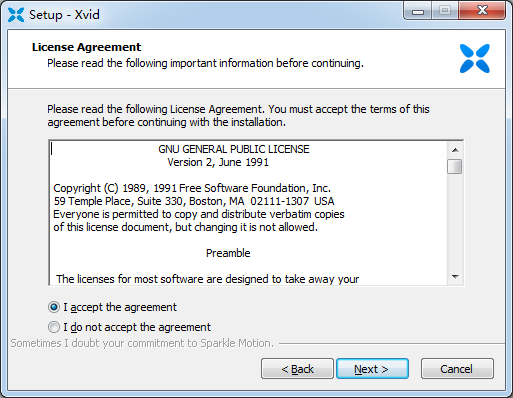Click the empty scrollbar track below the thumb
This screenshot has height=398, width=513.
click(x=455, y=222)
